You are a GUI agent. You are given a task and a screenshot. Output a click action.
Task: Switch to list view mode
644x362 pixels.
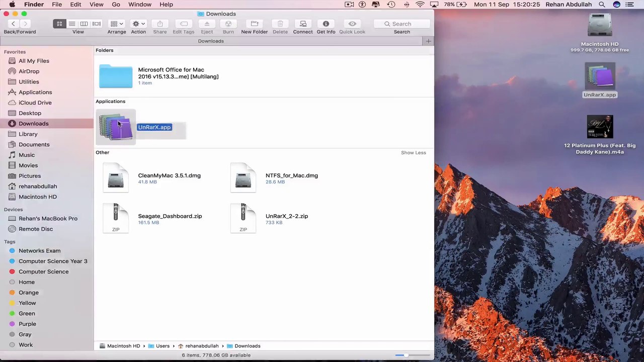[72, 24]
